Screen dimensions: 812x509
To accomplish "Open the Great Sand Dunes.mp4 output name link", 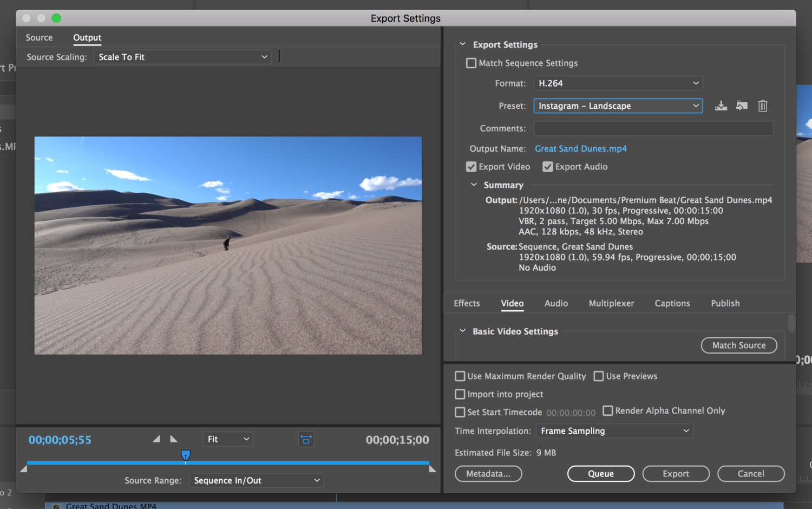I will pyautogui.click(x=580, y=149).
